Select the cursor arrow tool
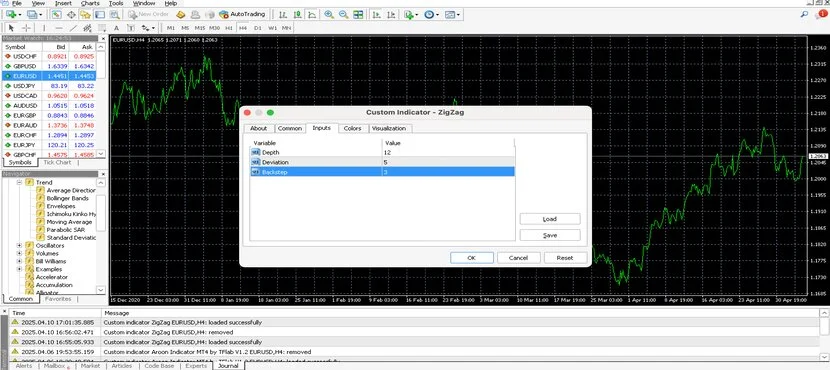This screenshot has height=370, width=830. [11, 28]
